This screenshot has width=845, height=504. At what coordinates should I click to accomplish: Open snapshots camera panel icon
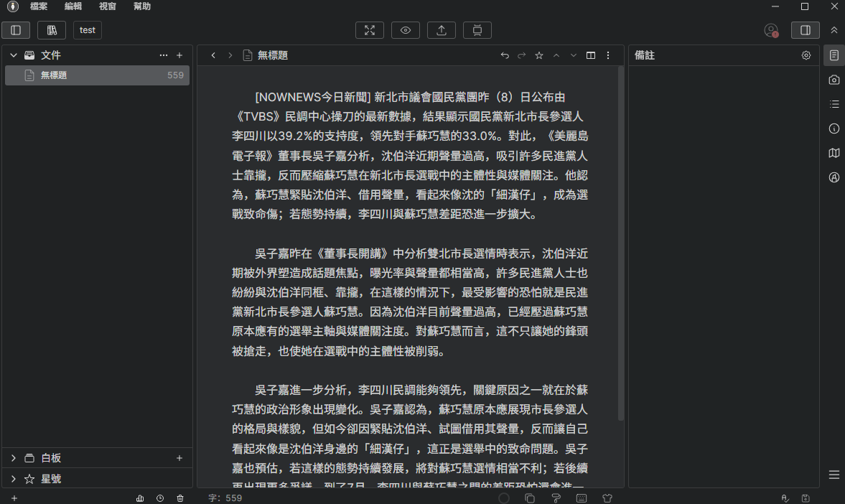[834, 80]
